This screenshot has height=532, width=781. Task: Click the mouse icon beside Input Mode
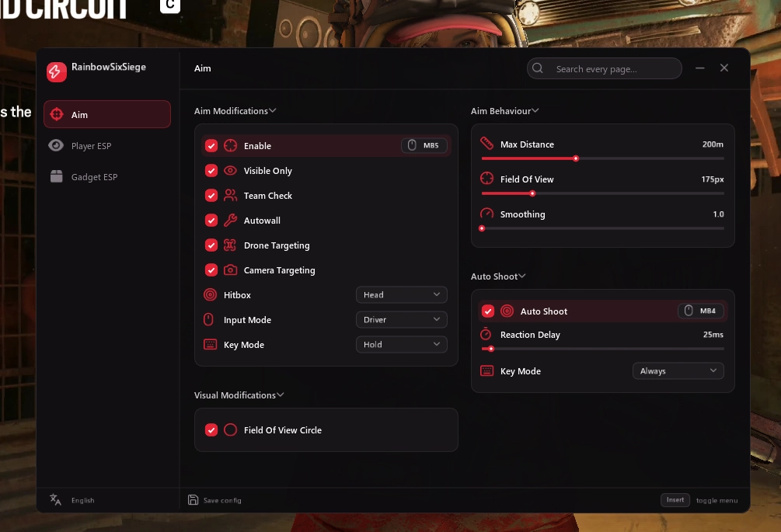click(x=209, y=319)
